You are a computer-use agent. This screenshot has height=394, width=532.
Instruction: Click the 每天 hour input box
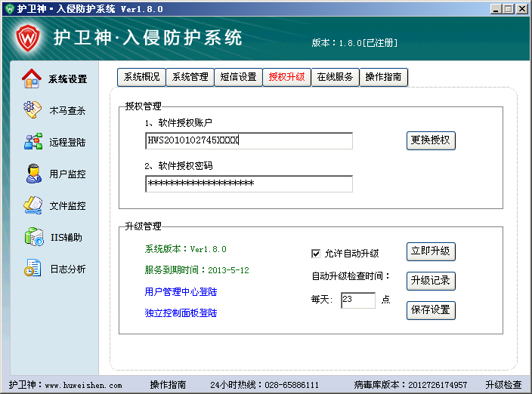coord(357,300)
